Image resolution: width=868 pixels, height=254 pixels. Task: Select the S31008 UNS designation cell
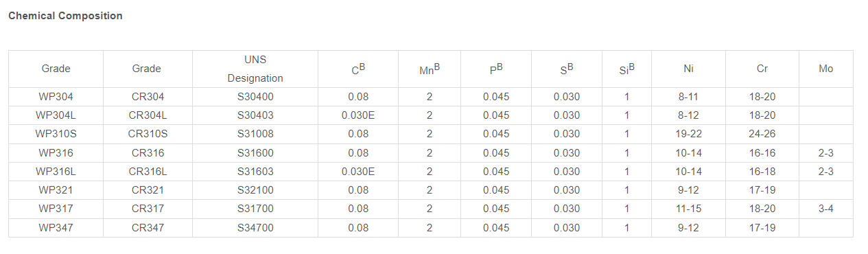(255, 134)
